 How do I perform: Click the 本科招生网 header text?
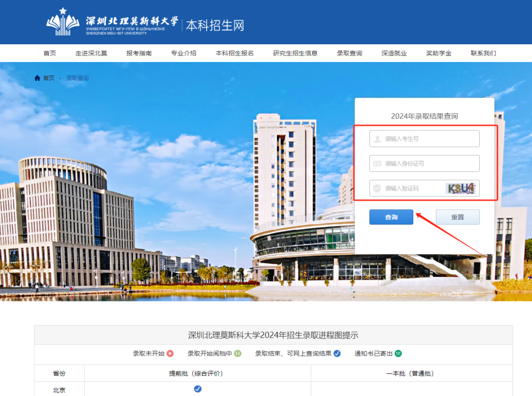tap(215, 26)
